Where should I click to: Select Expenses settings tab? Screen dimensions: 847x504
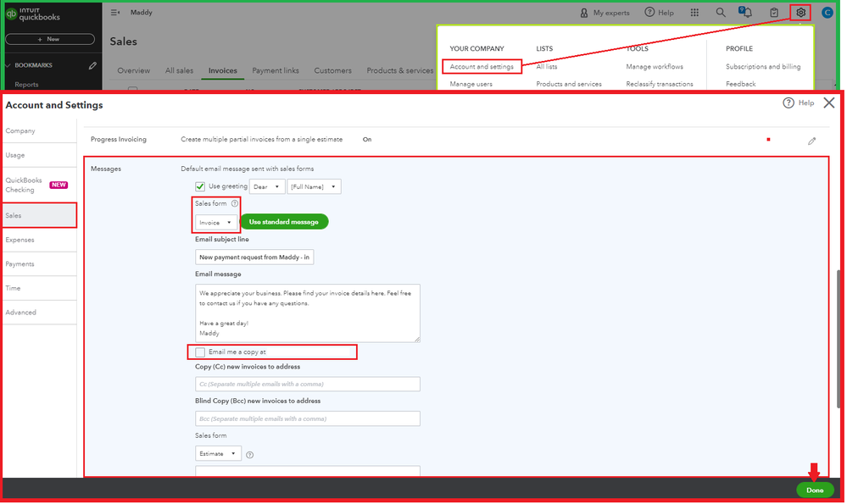point(39,240)
